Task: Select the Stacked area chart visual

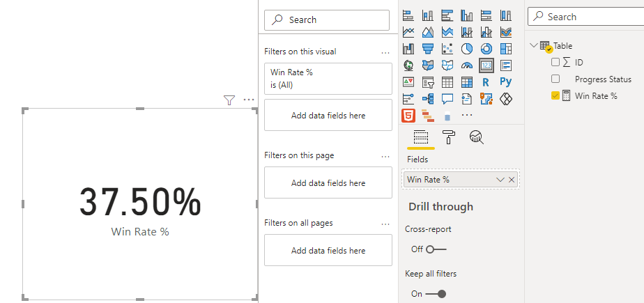Action: [x=447, y=32]
